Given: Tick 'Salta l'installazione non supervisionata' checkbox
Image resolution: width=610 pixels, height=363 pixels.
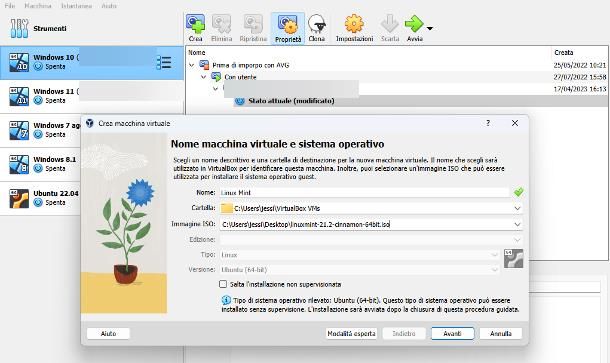Looking at the screenshot, I should [x=223, y=284].
